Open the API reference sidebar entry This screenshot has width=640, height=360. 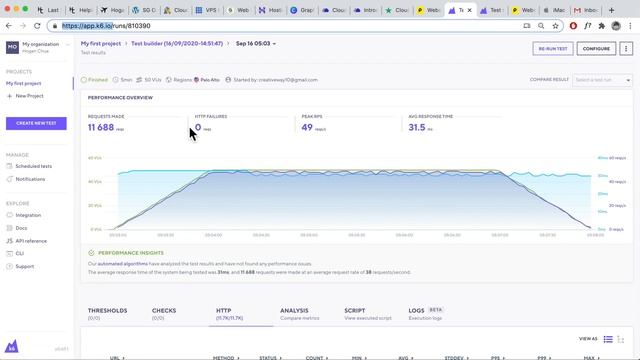(27, 241)
